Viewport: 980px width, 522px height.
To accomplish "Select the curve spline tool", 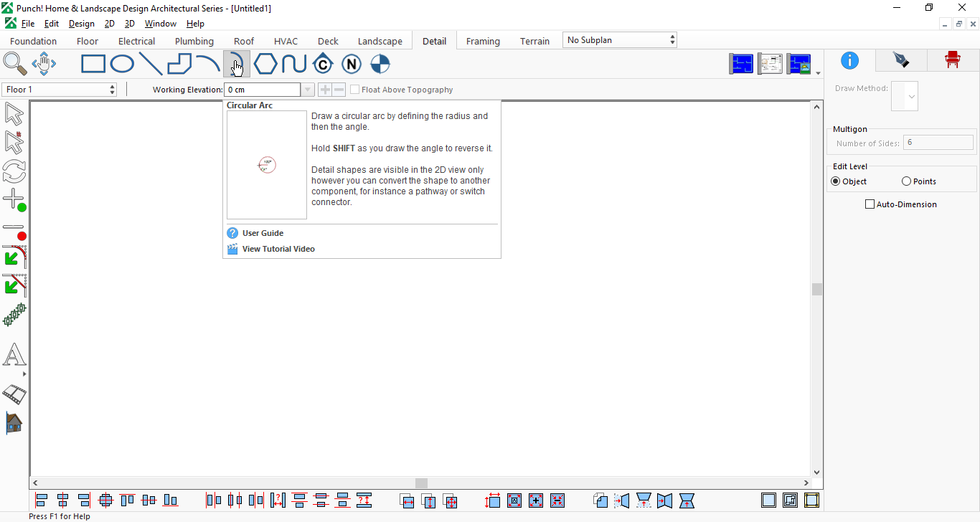I will 294,65.
